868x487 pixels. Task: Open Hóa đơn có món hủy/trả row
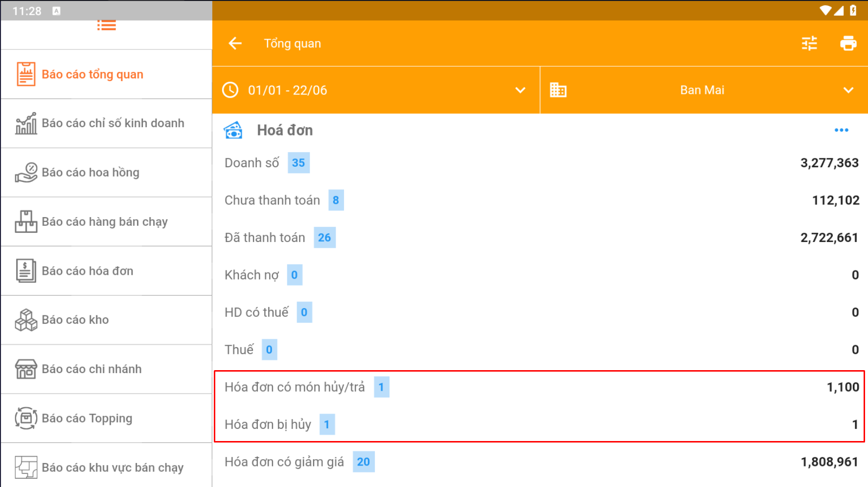point(538,387)
